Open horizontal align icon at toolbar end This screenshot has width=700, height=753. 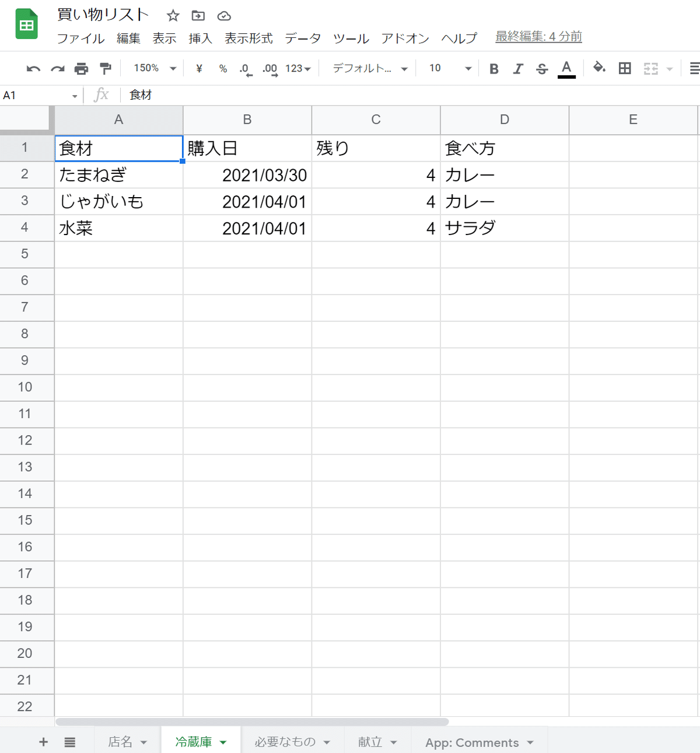[694, 68]
